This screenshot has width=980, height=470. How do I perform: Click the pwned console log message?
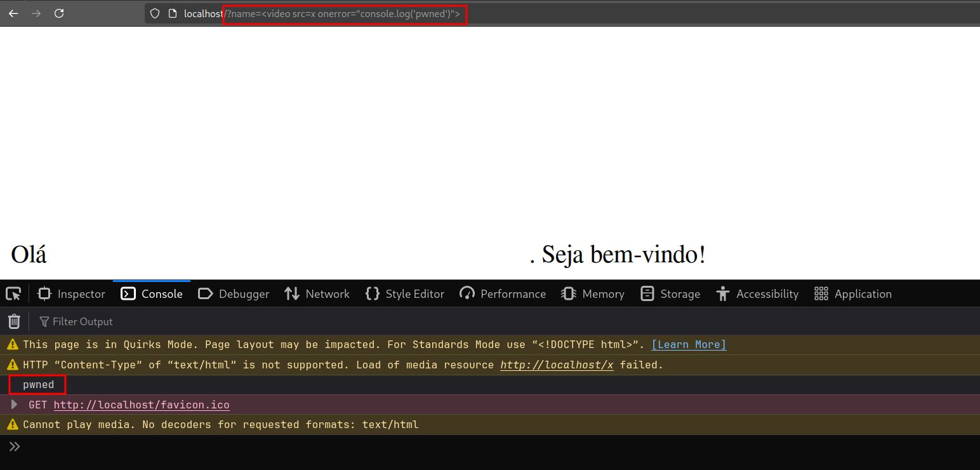[x=37, y=384]
